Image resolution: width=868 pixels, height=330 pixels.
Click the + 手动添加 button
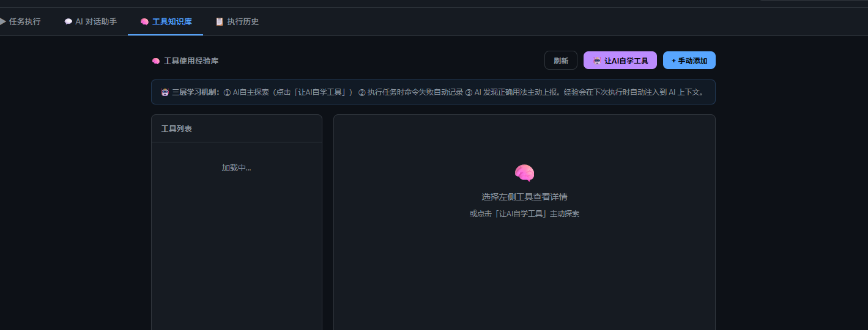click(689, 61)
